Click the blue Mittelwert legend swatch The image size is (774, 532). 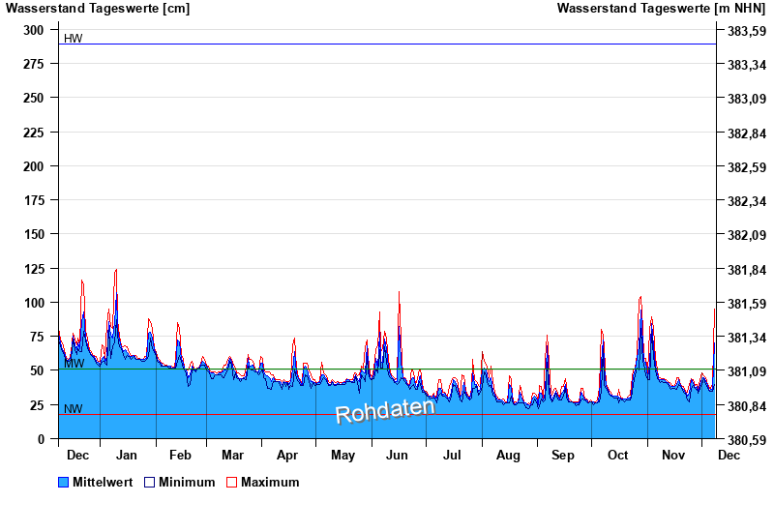click(x=64, y=482)
